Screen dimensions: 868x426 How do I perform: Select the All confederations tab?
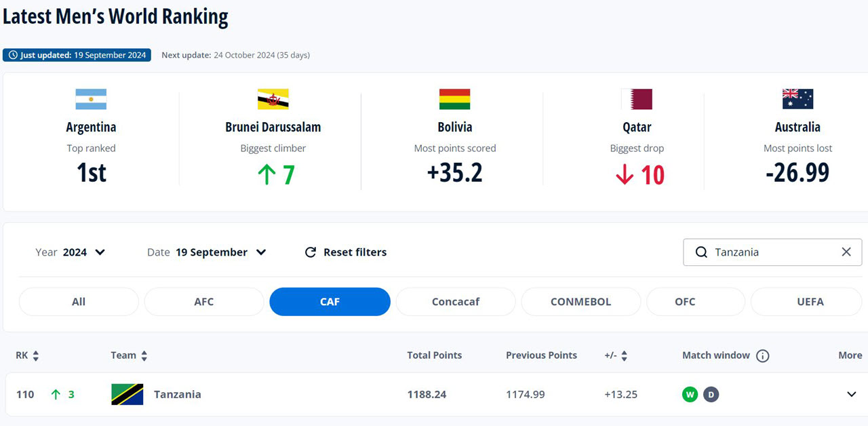(x=79, y=302)
